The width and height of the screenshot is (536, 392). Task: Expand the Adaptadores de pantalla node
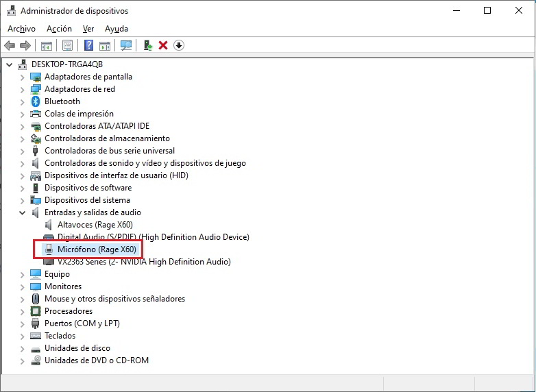[22, 77]
